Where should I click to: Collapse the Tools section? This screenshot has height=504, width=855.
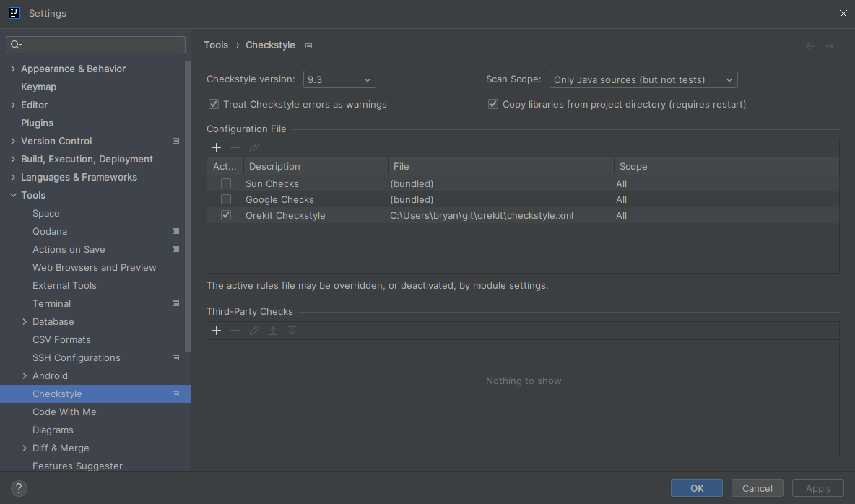click(x=14, y=195)
